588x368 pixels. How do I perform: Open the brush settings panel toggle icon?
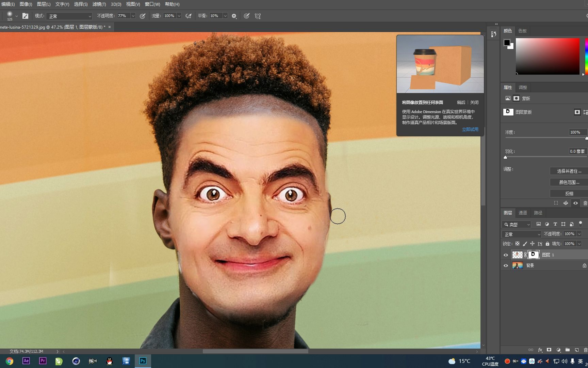25,16
